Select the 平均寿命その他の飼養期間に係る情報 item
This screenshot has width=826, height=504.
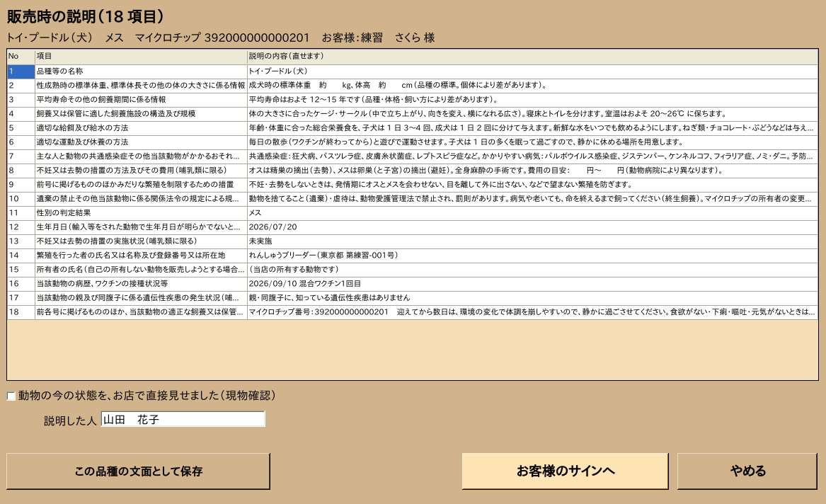tap(141, 100)
